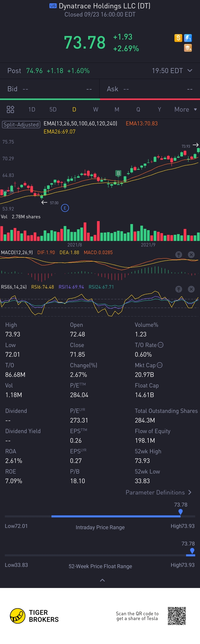
Task: Tap the orange dollar sign badge icon
Action: (x=178, y=38)
